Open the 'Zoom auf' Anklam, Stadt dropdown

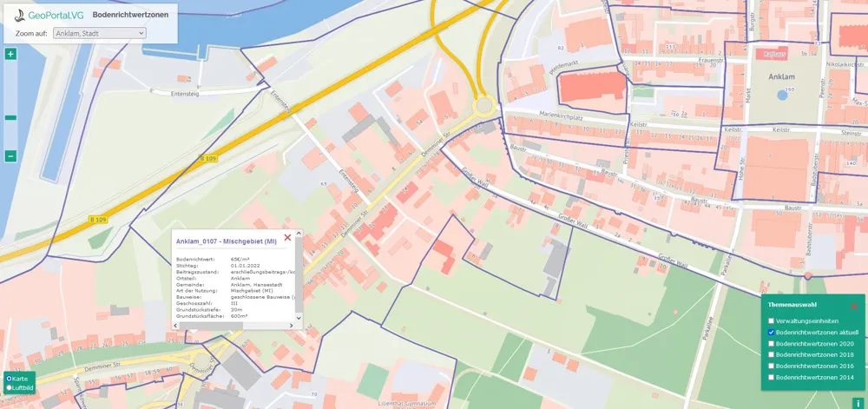pyautogui.click(x=99, y=33)
